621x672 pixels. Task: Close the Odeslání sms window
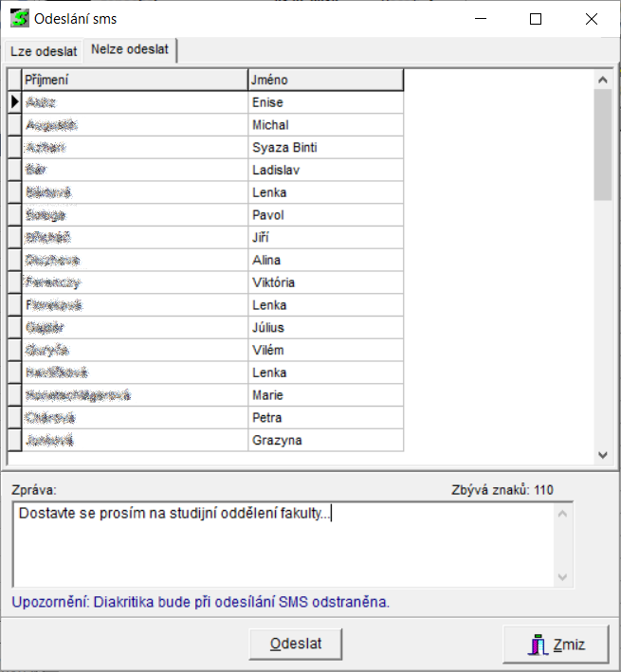592,19
